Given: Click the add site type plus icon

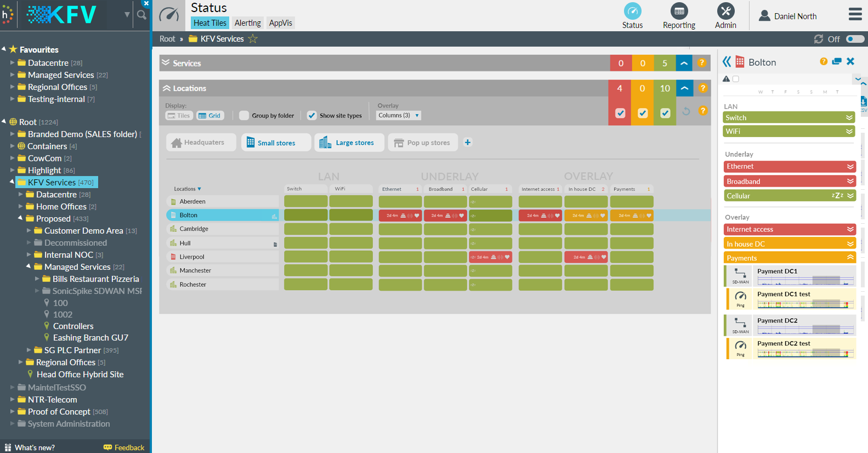Looking at the screenshot, I should click(468, 143).
